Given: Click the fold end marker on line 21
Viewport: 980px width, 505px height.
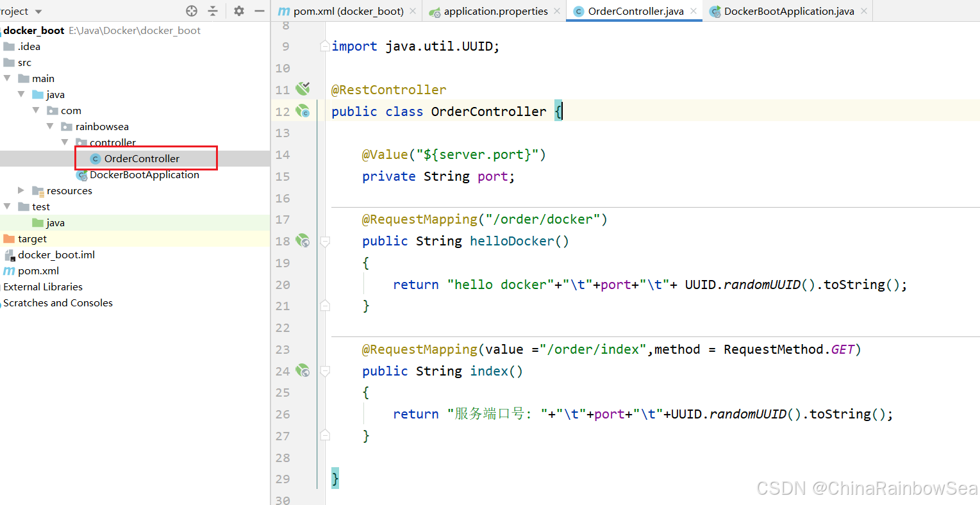Looking at the screenshot, I should point(325,306).
